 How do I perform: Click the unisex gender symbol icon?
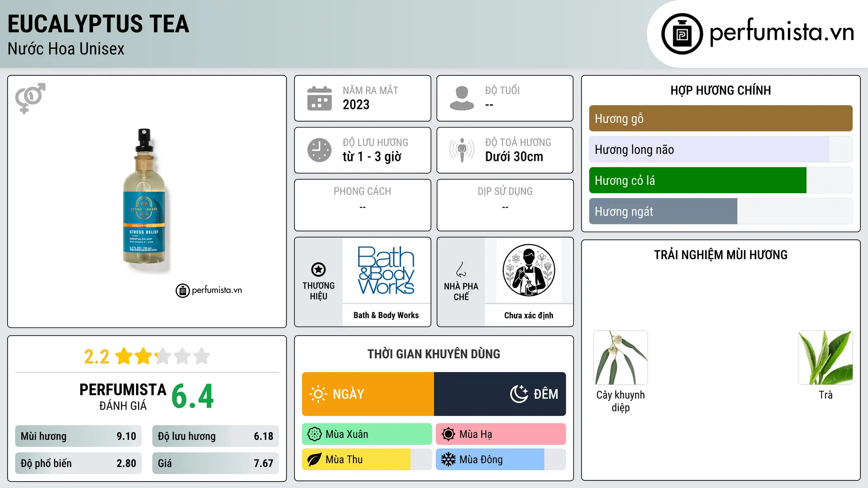pos(30,98)
